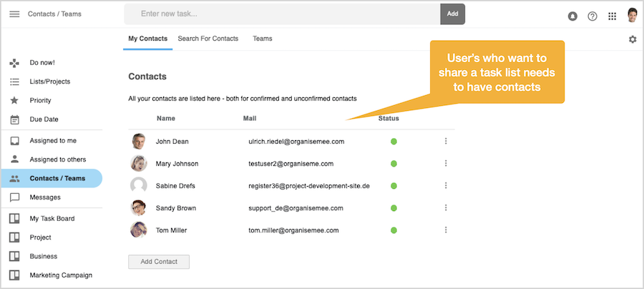Open options menu for John Dean
The width and height of the screenshot is (644, 289).
446,142
